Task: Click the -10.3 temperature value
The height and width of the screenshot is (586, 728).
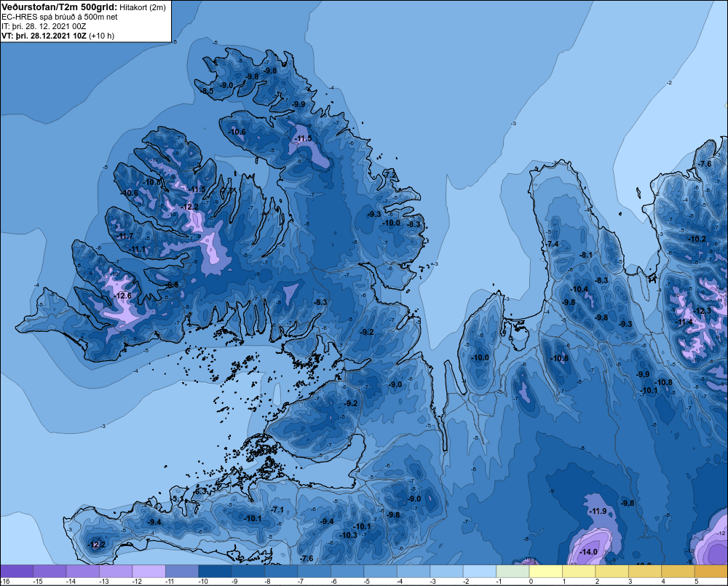Action: point(348,535)
